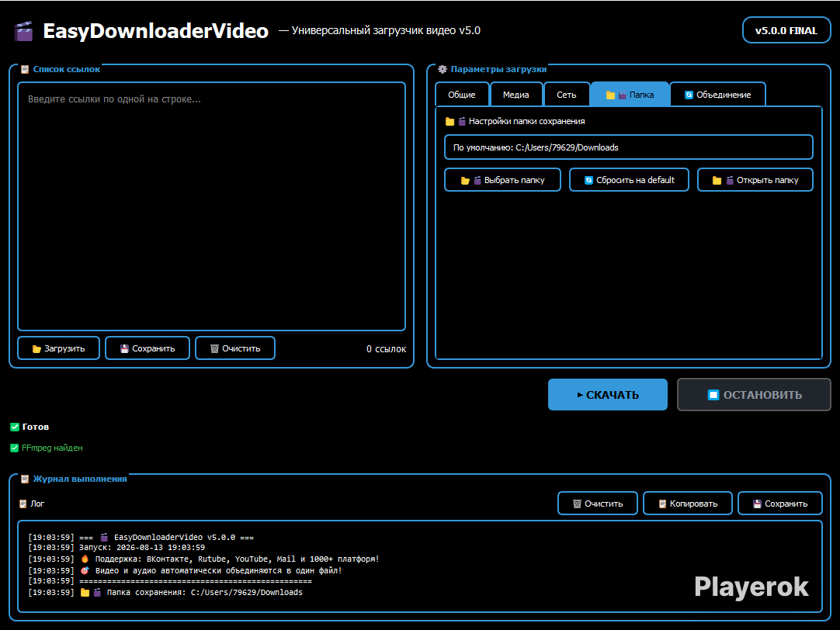Click the 'Готов' status text

[36, 427]
